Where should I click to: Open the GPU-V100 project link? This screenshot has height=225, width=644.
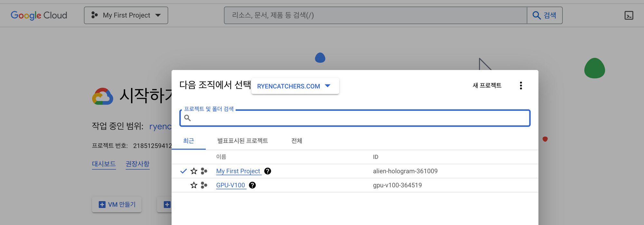(231, 185)
